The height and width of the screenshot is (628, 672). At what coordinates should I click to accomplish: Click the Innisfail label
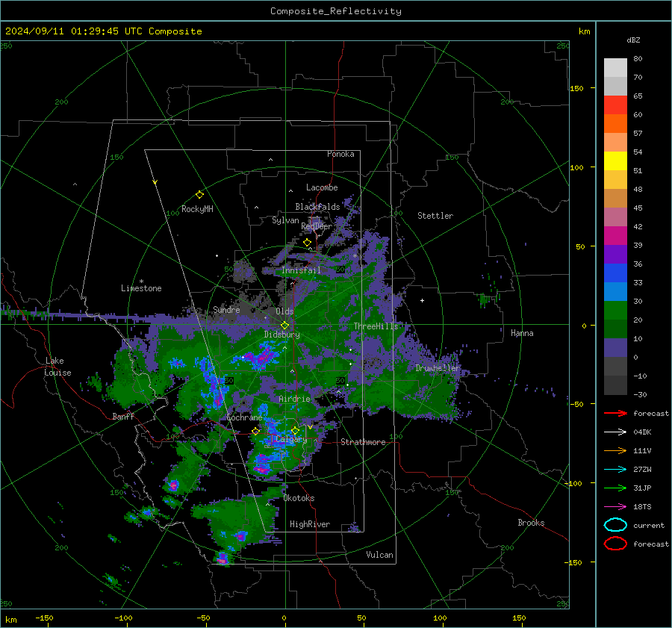tap(301, 270)
